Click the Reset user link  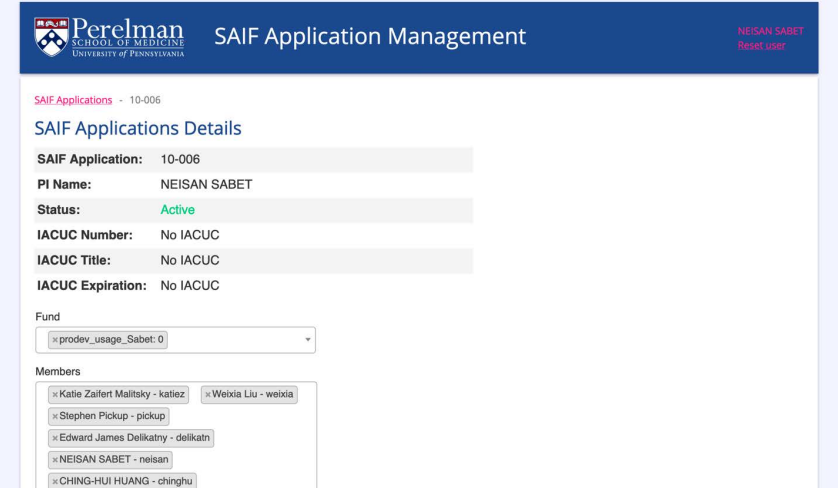(x=762, y=45)
